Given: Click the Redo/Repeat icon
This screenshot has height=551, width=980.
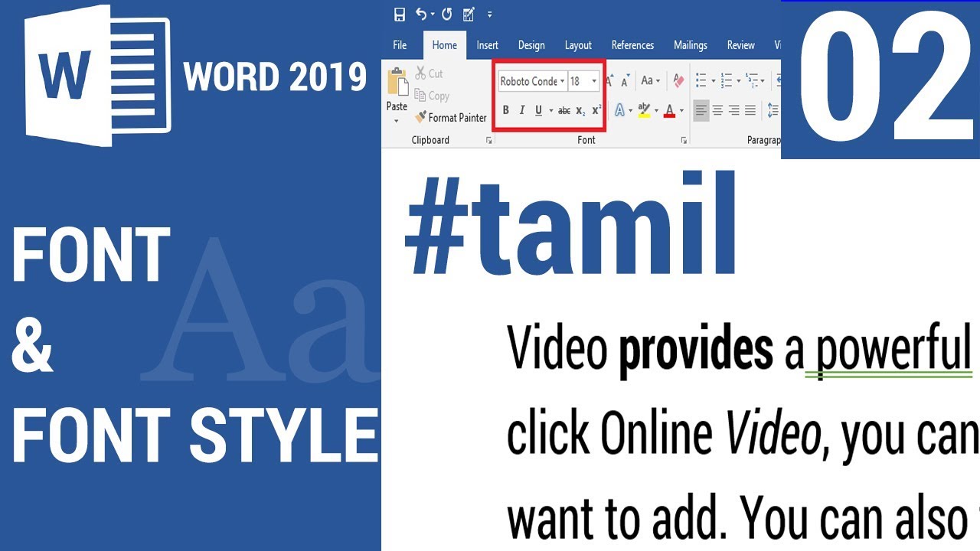Looking at the screenshot, I should 446,14.
